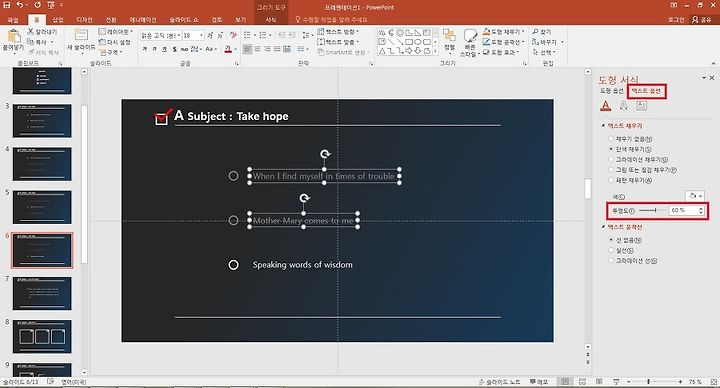Click the justify paragraph icon
The height and width of the screenshot is (388, 720).
tap(277, 49)
